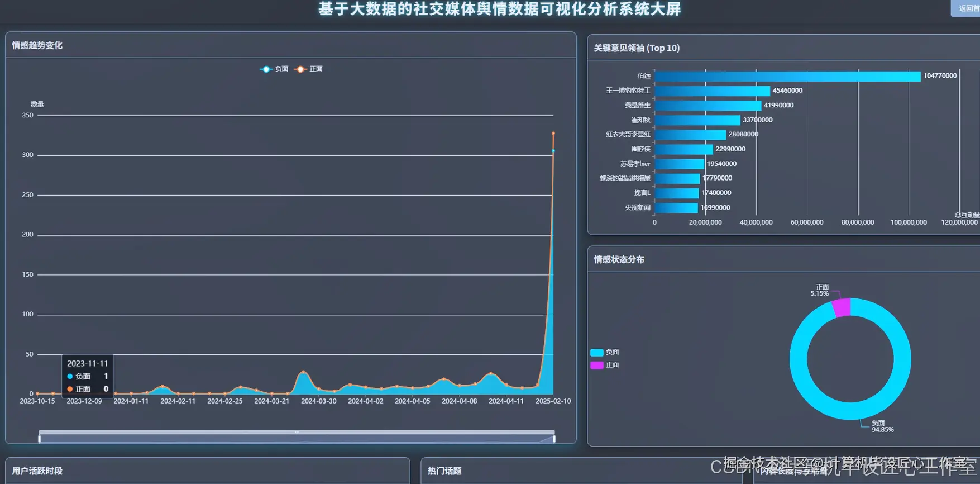Viewport: 980px width, 484px height.
Task: Click the 350 y-axis tick label
Action: (x=28, y=116)
